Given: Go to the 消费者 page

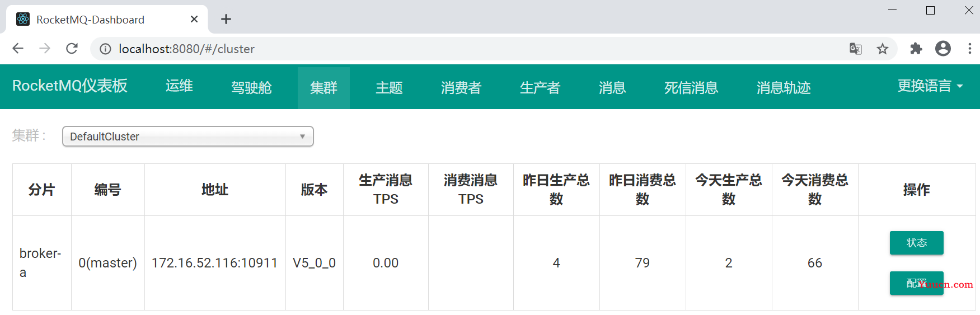Looking at the screenshot, I should [461, 88].
